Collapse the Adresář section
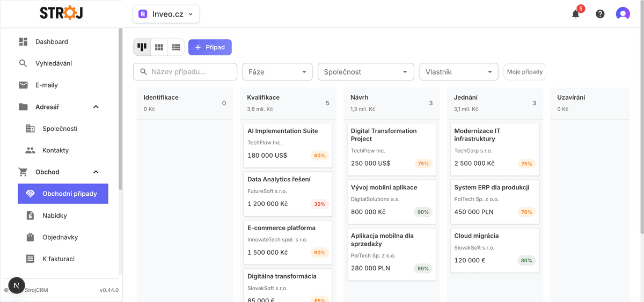The image size is (644, 302). tap(96, 107)
